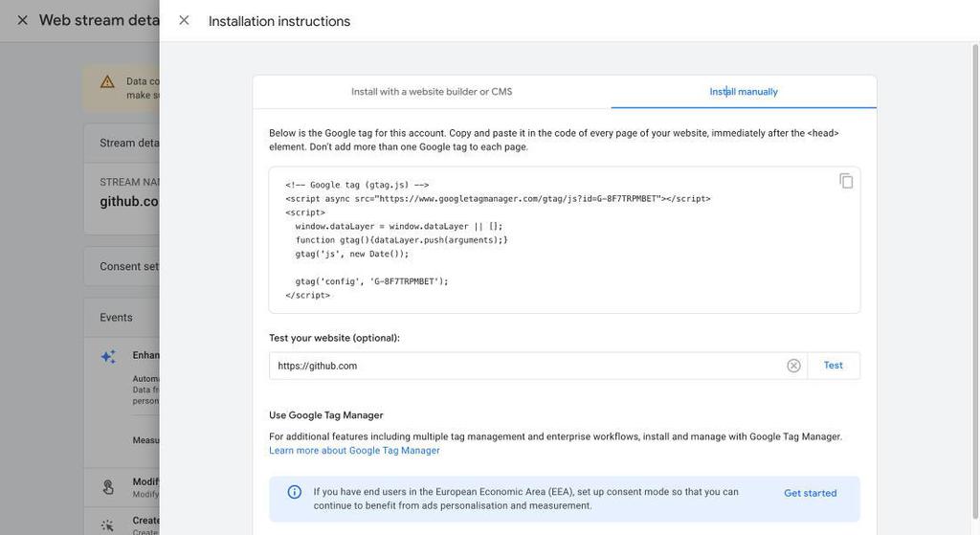Click the Modify events touch icon

tap(108, 487)
